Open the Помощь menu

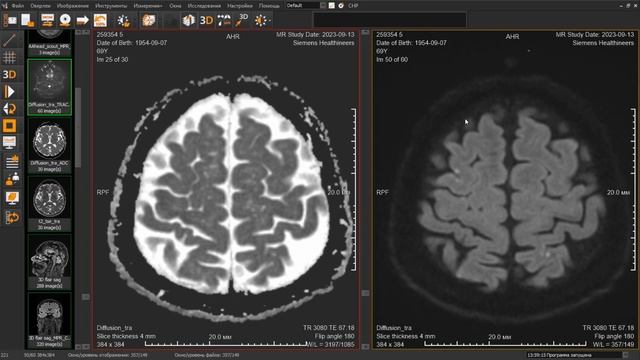click(x=269, y=6)
